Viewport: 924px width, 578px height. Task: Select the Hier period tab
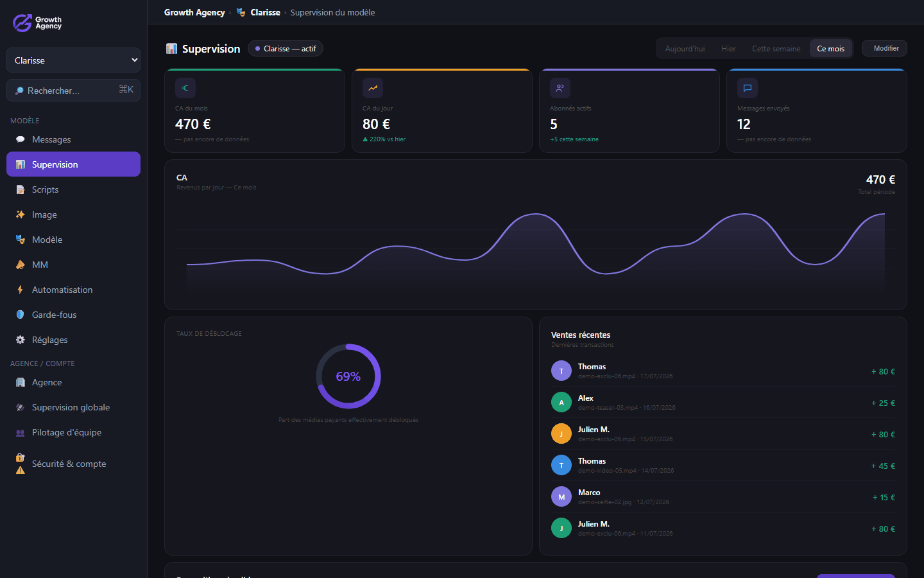pyautogui.click(x=728, y=49)
